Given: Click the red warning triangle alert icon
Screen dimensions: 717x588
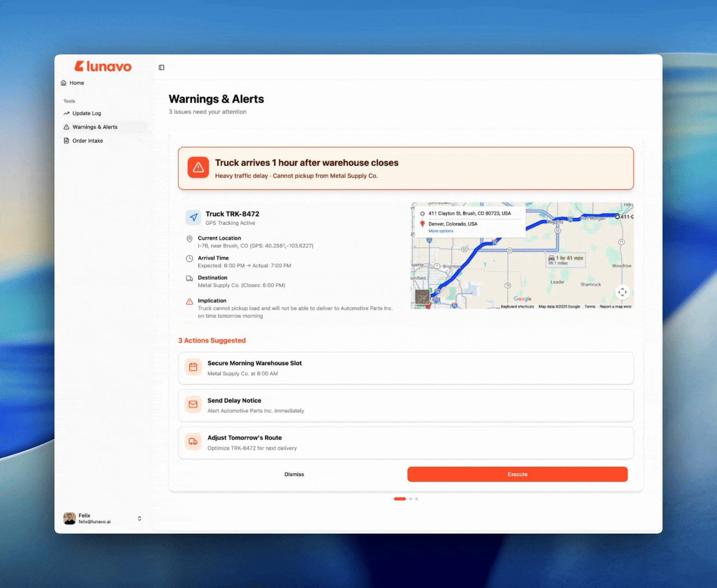Looking at the screenshot, I should click(198, 168).
